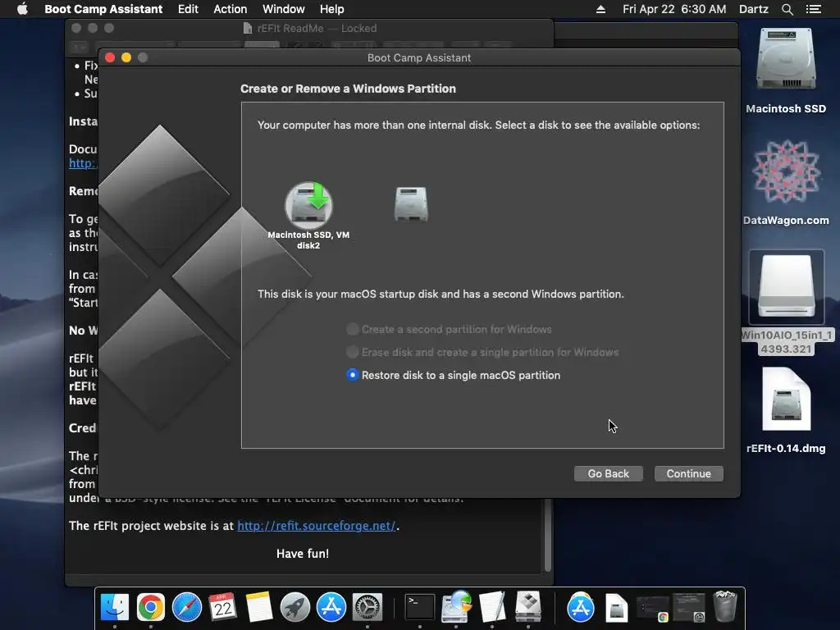This screenshot has height=630, width=840.
Task: Open the Action menu
Action: (x=231, y=9)
